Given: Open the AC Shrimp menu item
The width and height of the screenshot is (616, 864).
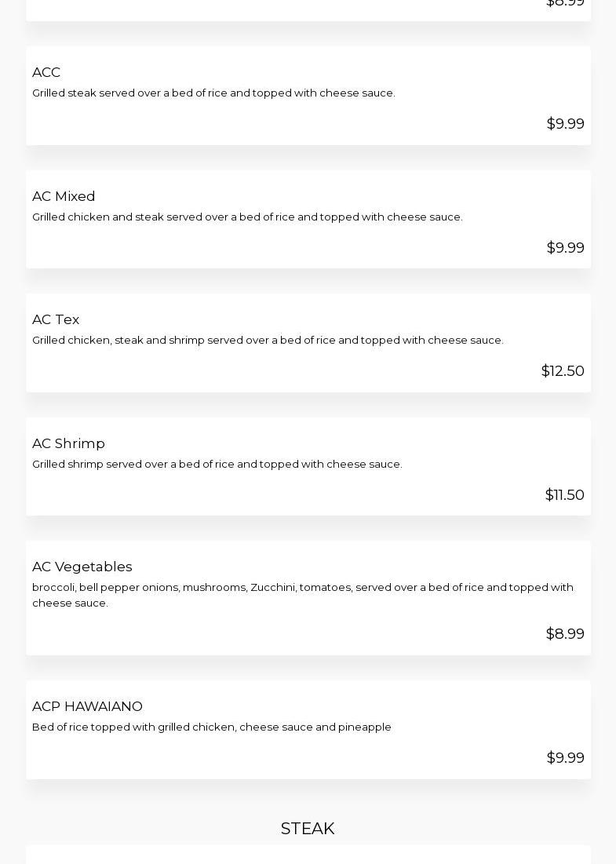Looking at the screenshot, I should (68, 443).
